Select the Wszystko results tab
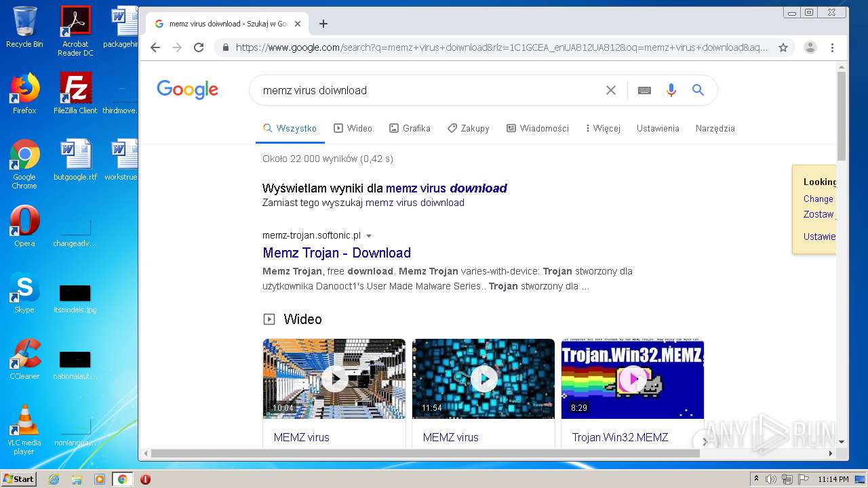The image size is (868, 488). coord(290,128)
